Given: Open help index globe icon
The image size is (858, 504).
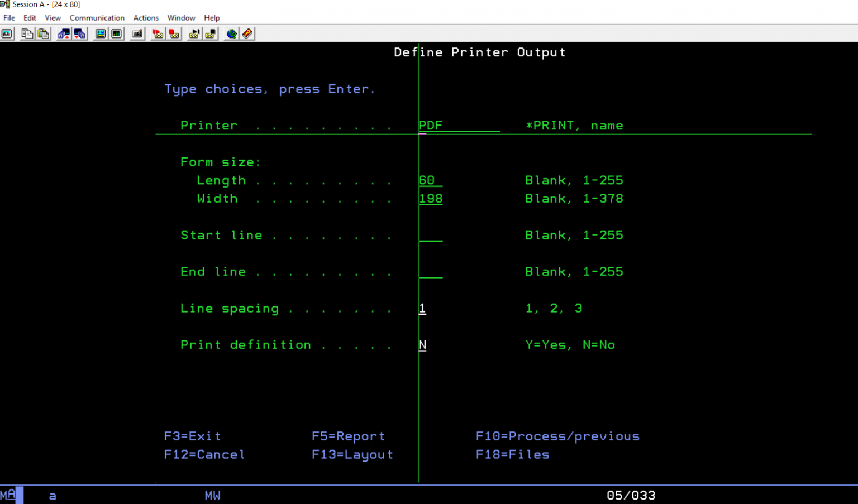Looking at the screenshot, I should coord(231,33).
